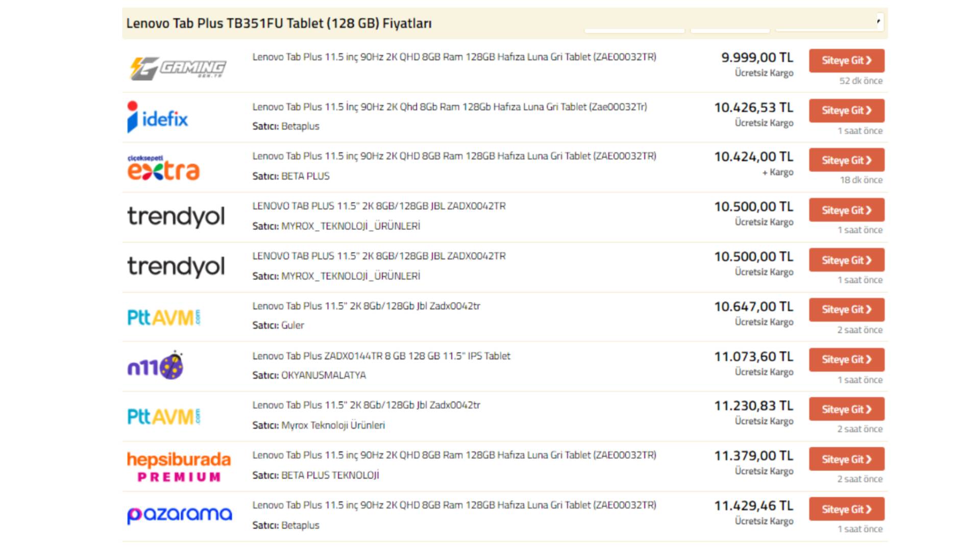Visit site for 11.230,83 TL PttAVM offer
The width and height of the screenshot is (980, 551).
pyautogui.click(x=847, y=409)
